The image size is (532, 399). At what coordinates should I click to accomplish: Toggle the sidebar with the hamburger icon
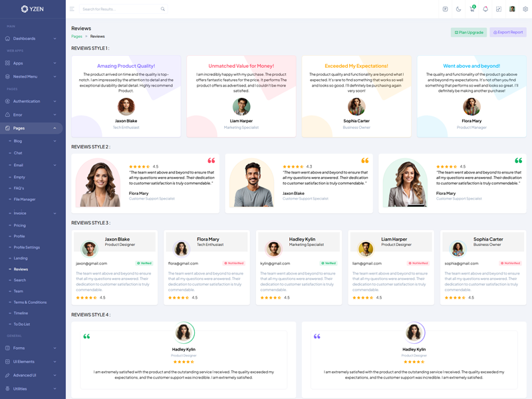coord(72,9)
